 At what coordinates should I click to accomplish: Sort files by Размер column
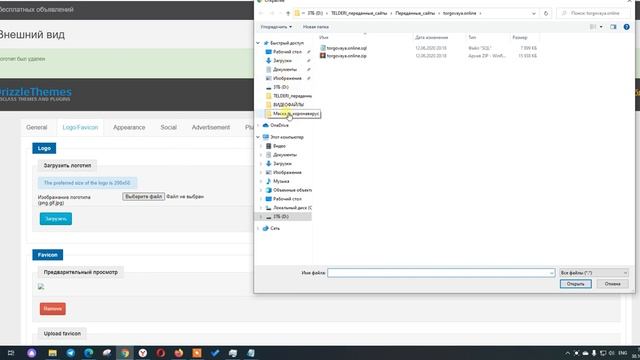(520, 38)
